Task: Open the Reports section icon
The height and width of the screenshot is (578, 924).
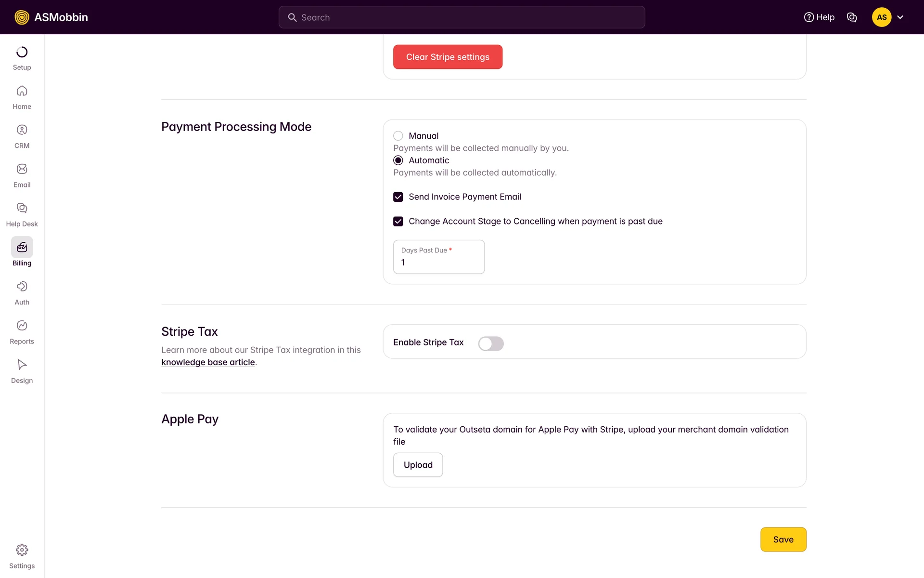Action: 22,326
